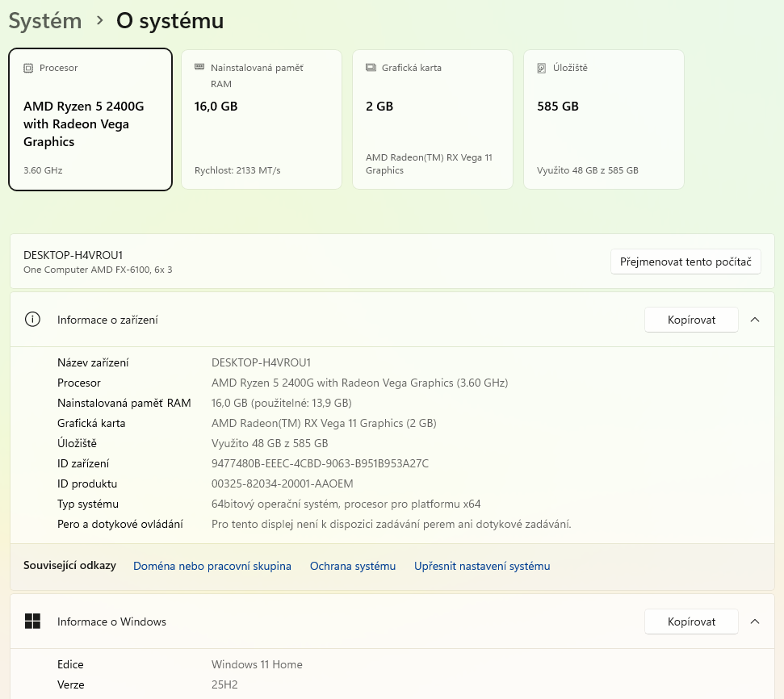Select 'Windows 11 Home' edition text

coord(257,664)
